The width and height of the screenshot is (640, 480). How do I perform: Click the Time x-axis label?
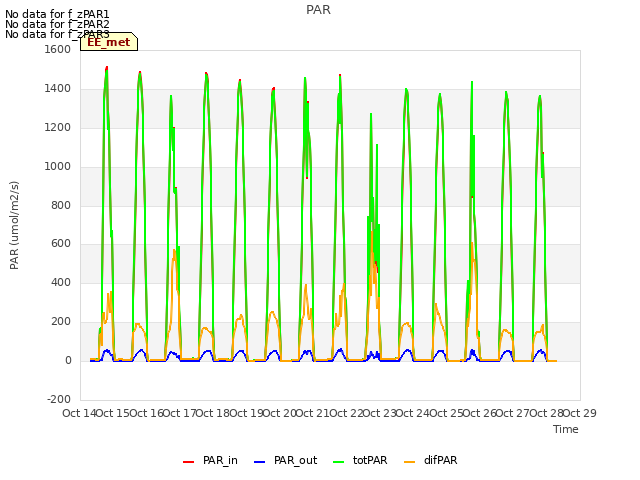point(566,429)
